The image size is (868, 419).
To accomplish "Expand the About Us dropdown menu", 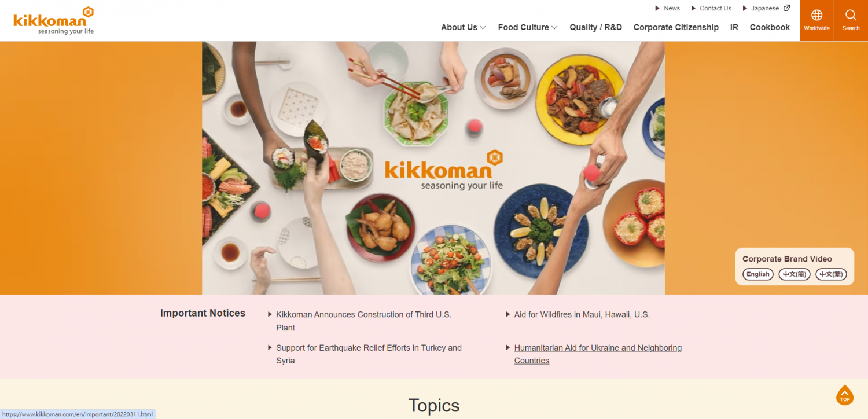I will click(x=463, y=27).
